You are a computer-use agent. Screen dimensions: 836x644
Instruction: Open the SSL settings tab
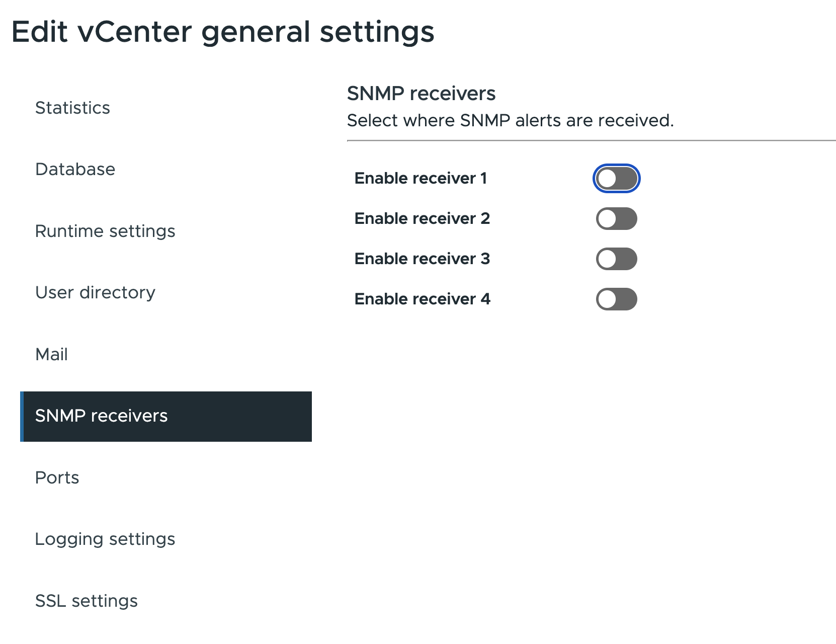pos(86,601)
